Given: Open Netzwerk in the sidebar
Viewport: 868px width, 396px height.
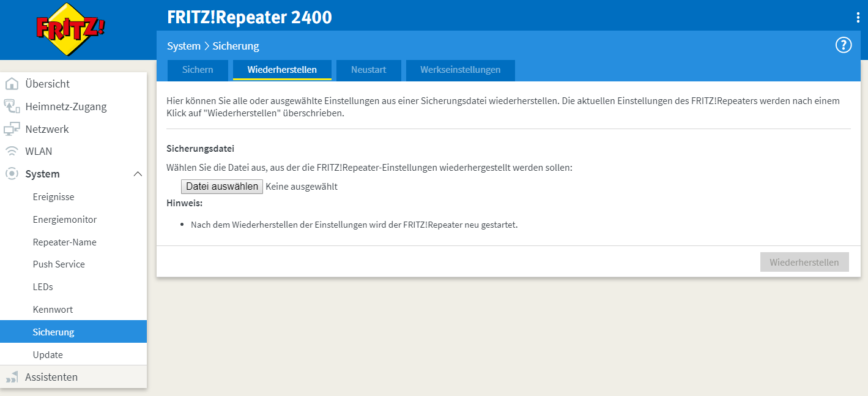Looking at the screenshot, I should 73,129.
